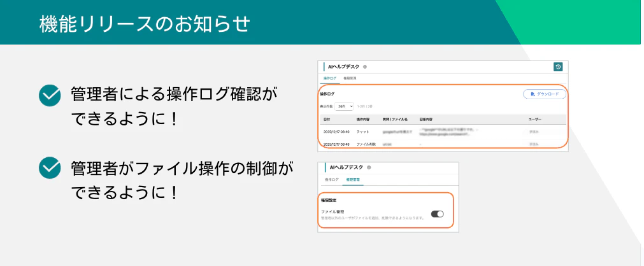Click the 操作ログ section heading above 表示件数
Viewport: 644px width, 266px height.
pyautogui.click(x=327, y=94)
